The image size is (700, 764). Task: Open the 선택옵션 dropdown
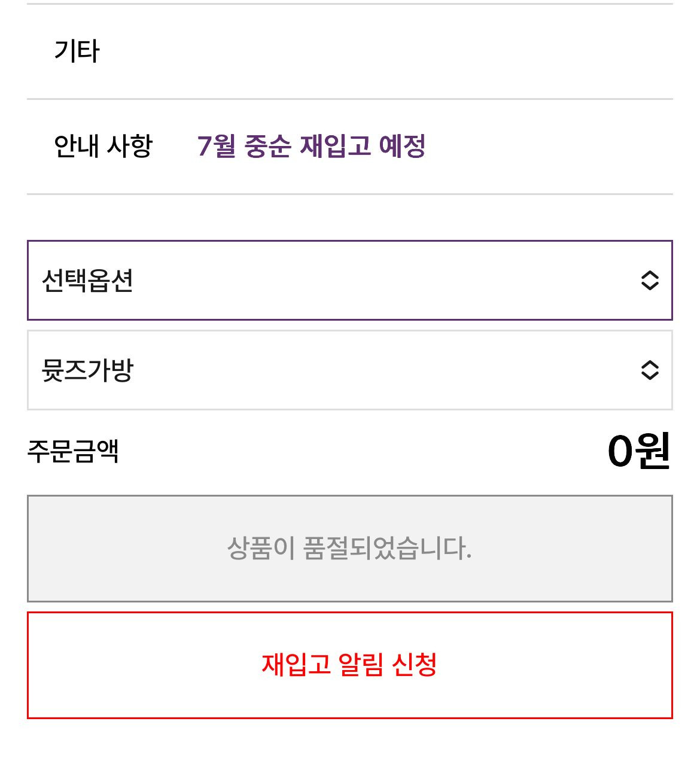click(349, 281)
